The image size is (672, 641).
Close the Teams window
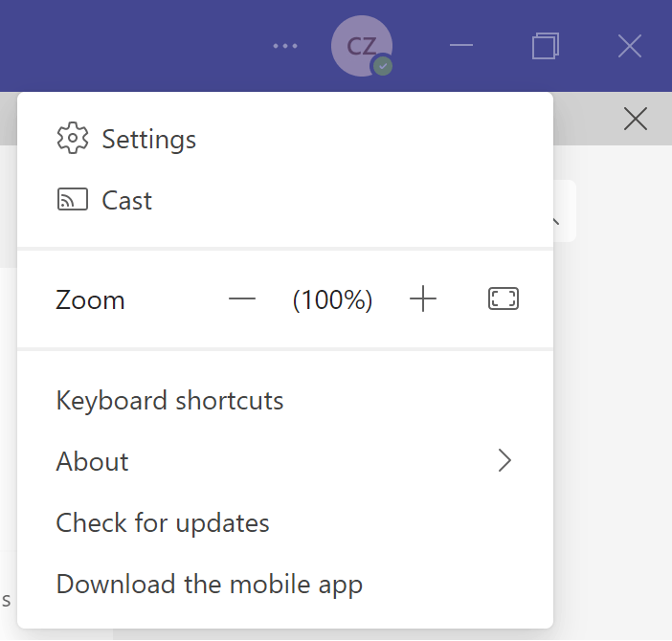(x=629, y=46)
